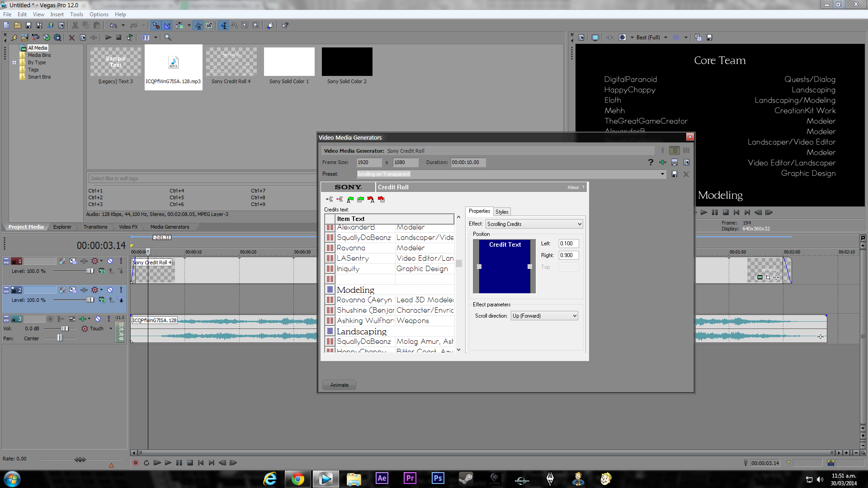The height and width of the screenshot is (488, 868).
Task: Open the Media Generators tab
Action: click(170, 227)
